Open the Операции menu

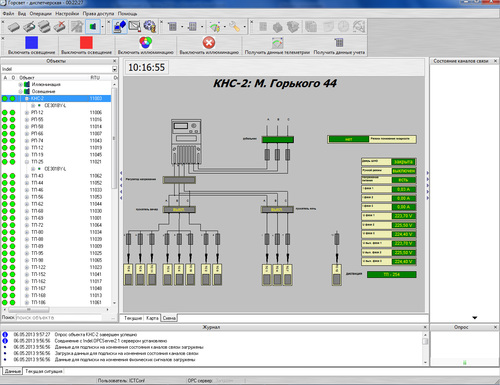click(40, 14)
